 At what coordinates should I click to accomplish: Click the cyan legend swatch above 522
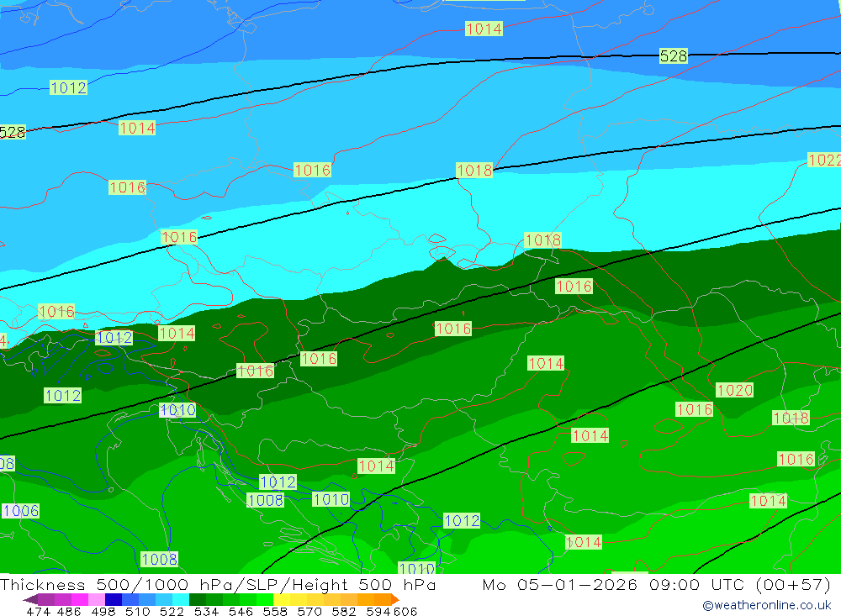coord(181,599)
